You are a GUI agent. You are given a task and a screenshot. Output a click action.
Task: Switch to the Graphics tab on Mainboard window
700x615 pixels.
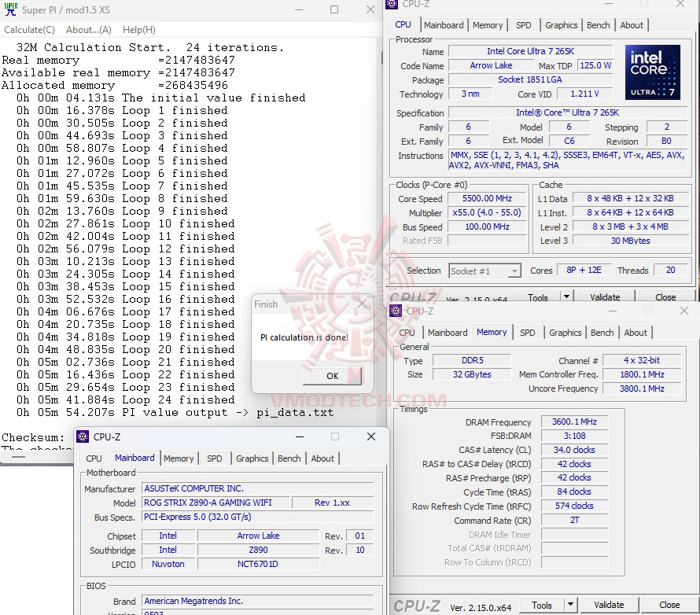(x=252, y=458)
